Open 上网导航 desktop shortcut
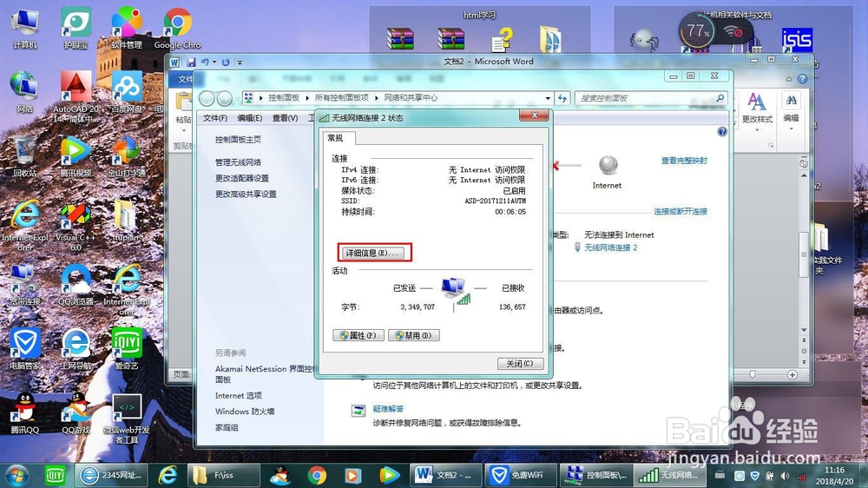The width and height of the screenshot is (868, 488). point(76,349)
